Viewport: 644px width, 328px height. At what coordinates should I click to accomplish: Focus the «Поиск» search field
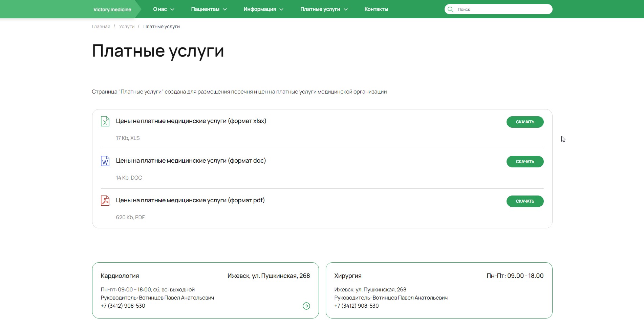coord(501,9)
